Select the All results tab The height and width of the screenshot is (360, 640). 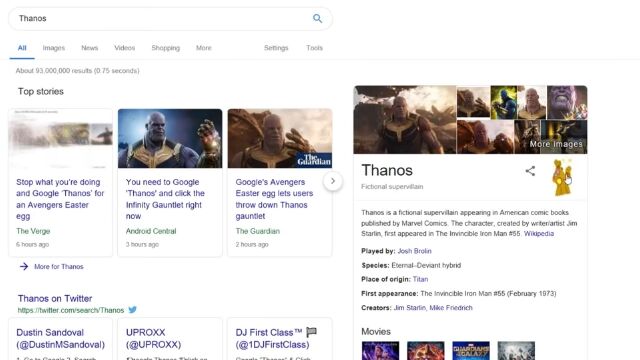coord(22,48)
